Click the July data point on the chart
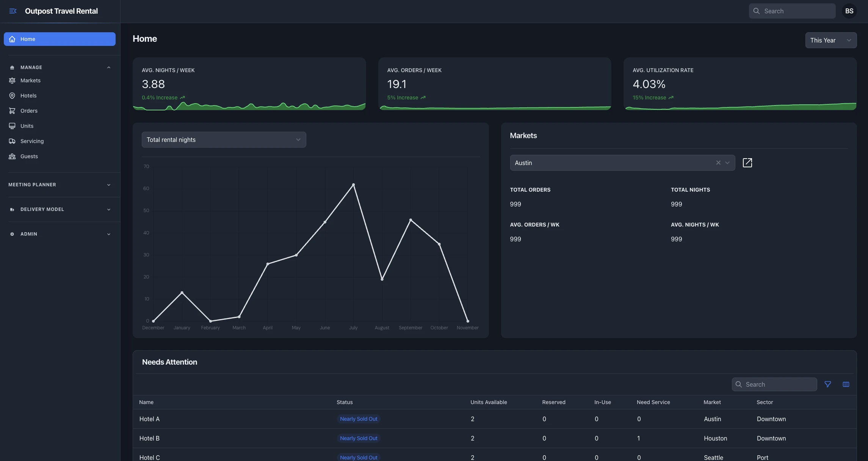Screen dimensions: 868x461 click(x=353, y=185)
